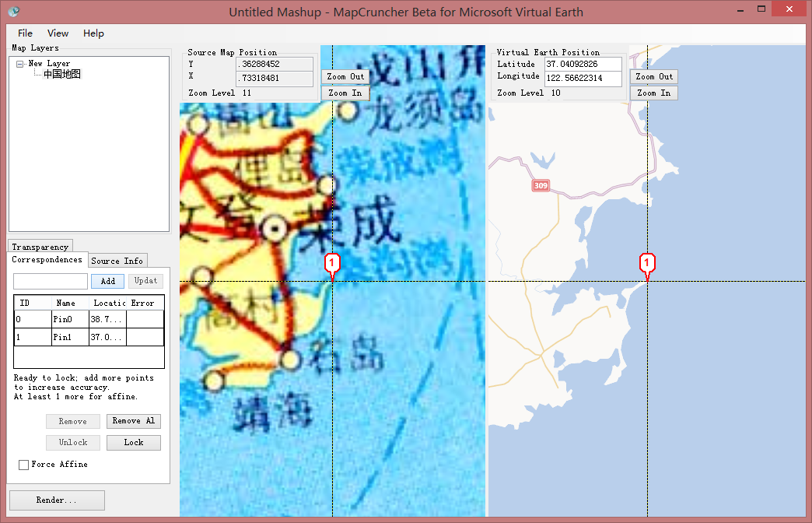Click the Name column header
812x523 pixels.
pos(71,304)
